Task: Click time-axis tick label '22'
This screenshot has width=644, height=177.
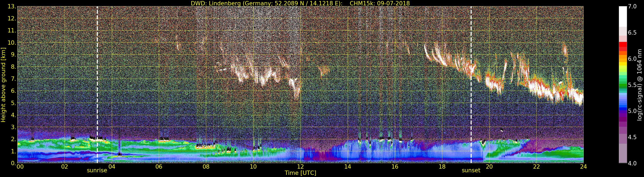Action: coord(536,167)
